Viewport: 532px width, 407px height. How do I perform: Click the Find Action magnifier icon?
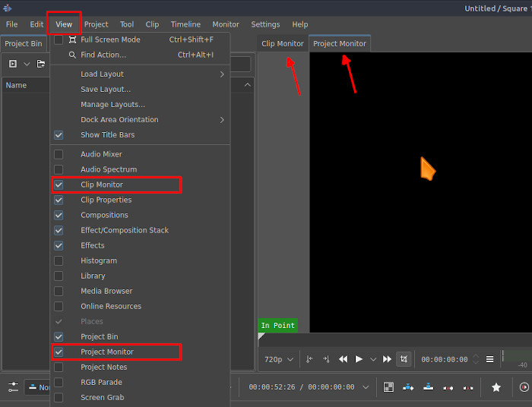coord(72,55)
